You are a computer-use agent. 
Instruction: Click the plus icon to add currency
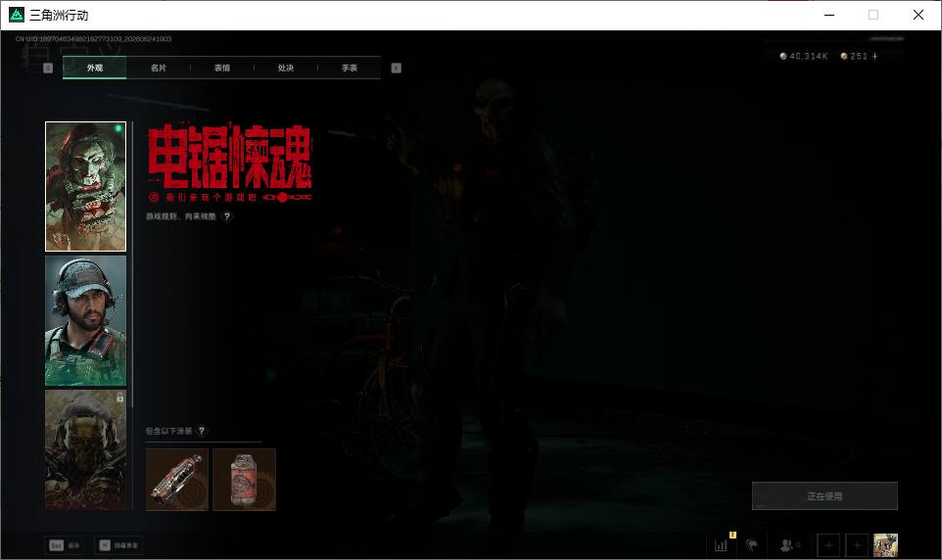[x=874, y=56]
